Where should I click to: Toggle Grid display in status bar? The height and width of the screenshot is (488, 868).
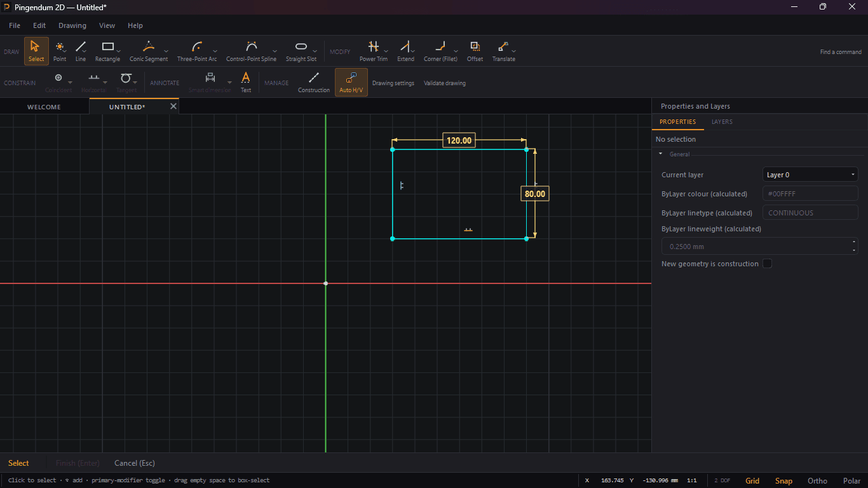[x=752, y=481]
